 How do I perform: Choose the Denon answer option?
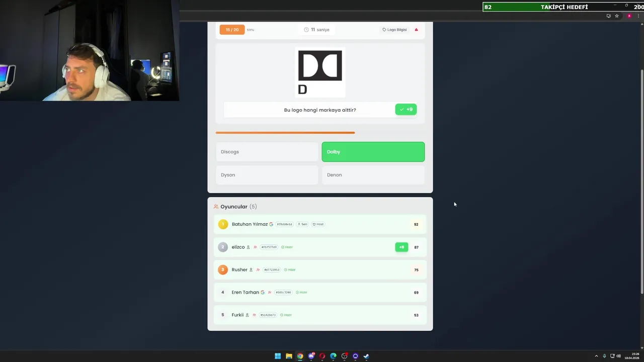(x=373, y=175)
